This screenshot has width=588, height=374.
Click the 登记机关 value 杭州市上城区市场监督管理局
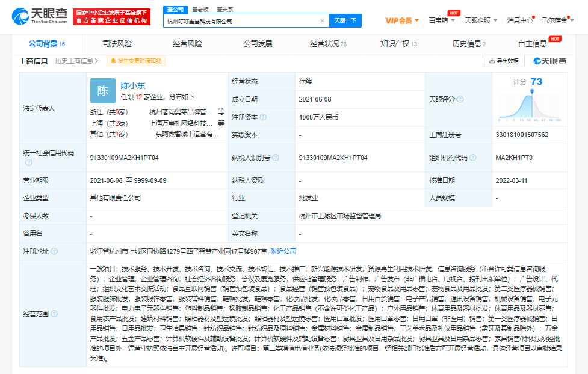click(x=340, y=216)
